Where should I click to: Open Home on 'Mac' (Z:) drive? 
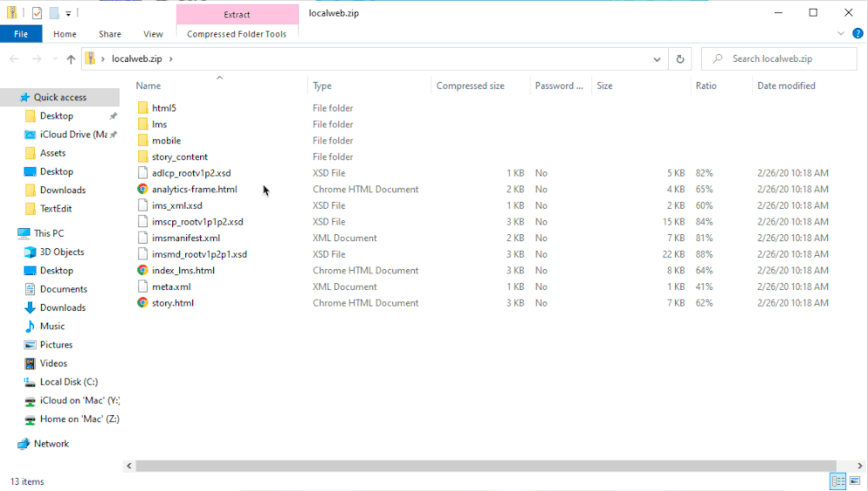79,419
